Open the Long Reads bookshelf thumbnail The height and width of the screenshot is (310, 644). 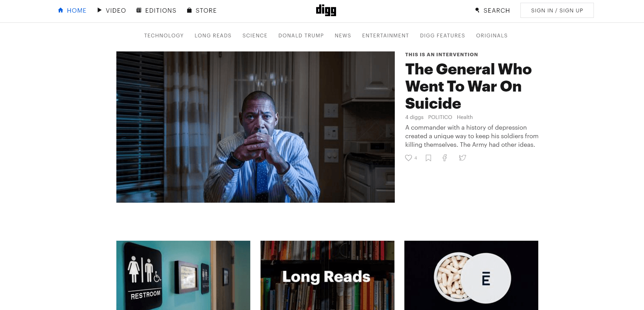327,275
